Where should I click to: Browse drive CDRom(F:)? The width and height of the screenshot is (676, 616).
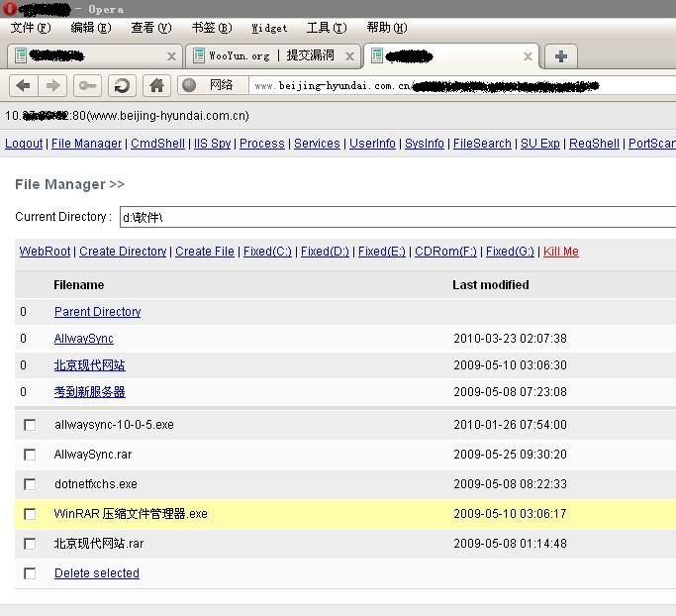[445, 252]
